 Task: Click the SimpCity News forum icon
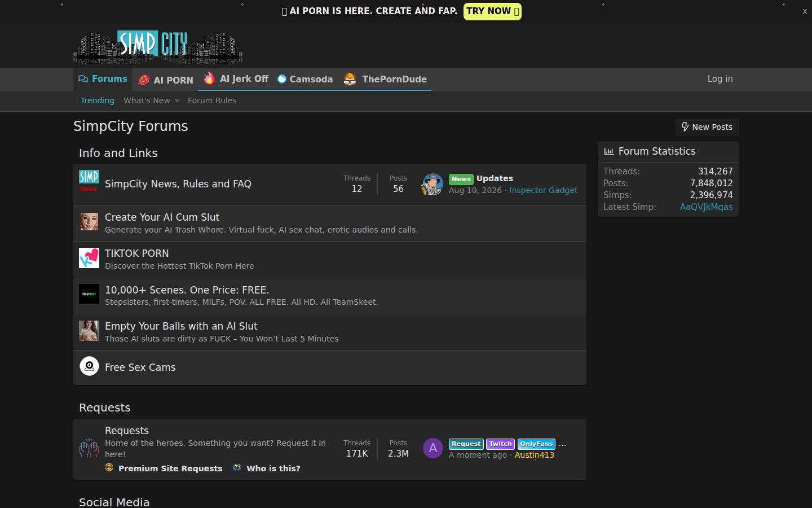click(89, 181)
